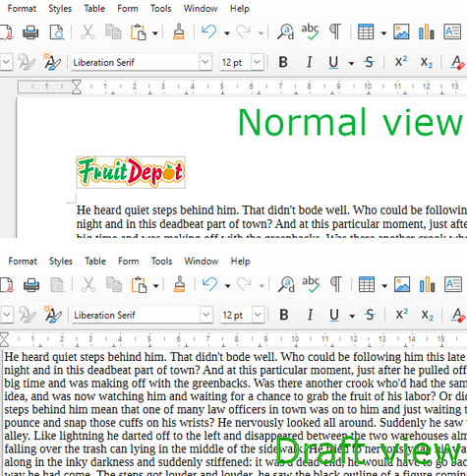The height and width of the screenshot is (476, 467).
Task: Toggle Bold in the Draft view window
Action: [x=284, y=315]
